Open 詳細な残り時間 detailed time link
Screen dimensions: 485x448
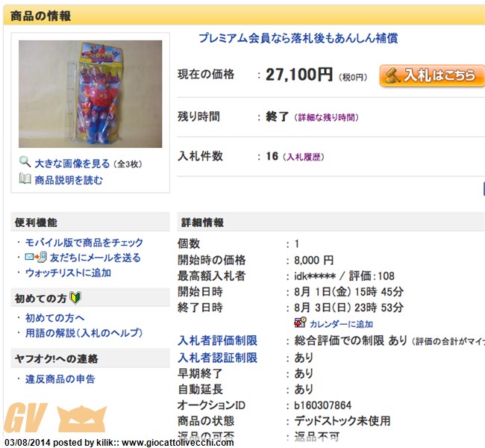pyautogui.click(x=326, y=118)
